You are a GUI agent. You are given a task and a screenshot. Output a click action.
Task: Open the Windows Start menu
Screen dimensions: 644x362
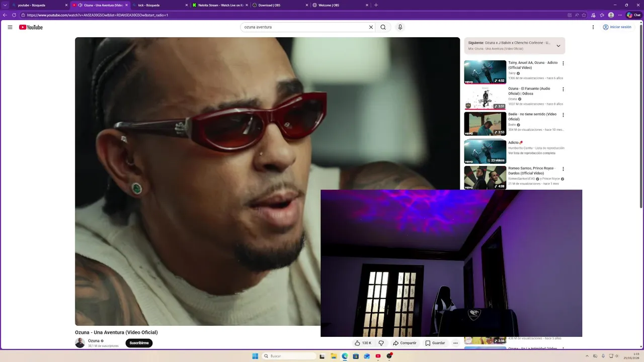click(255, 356)
